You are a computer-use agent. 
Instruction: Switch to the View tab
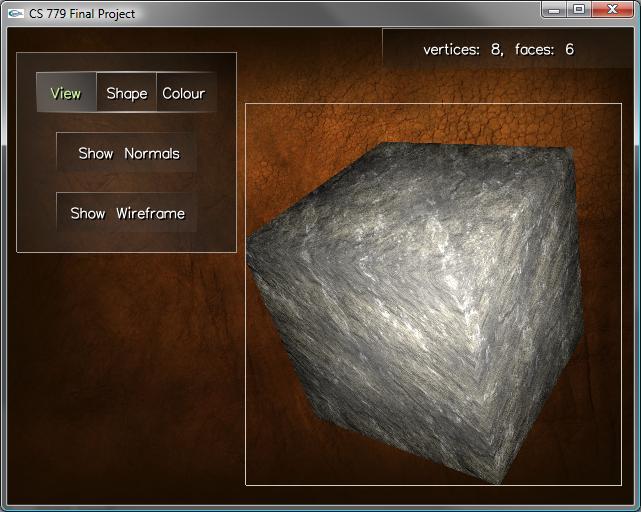(x=66, y=93)
